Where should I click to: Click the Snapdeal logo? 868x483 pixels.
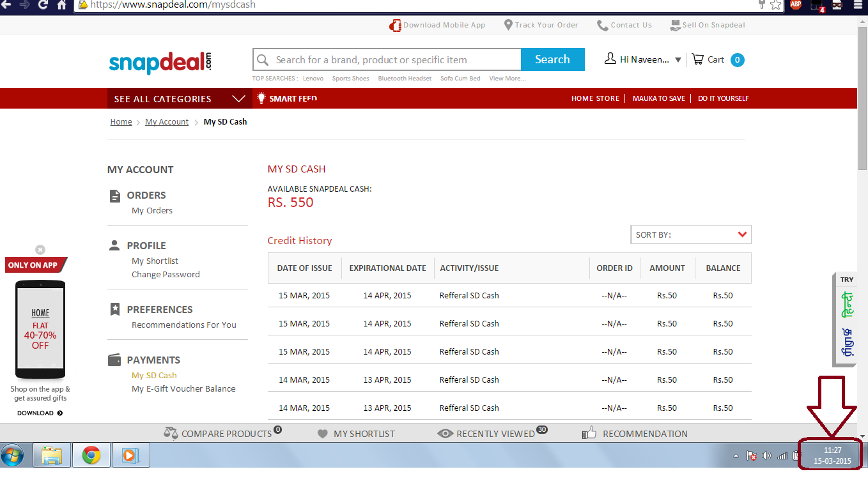[160, 62]
